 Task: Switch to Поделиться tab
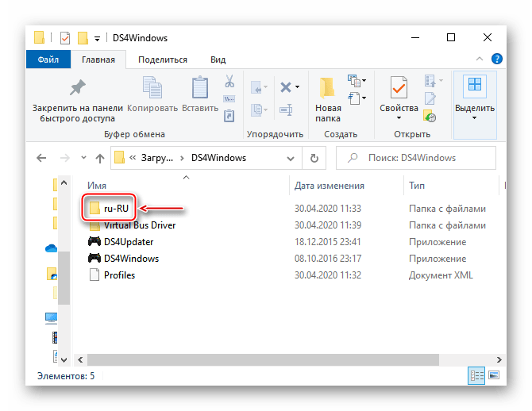point(163,60)
